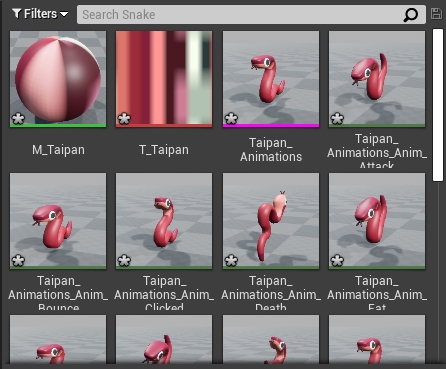The width and height of the screenshot is (446, 369).
Task: Click the unsaved asterisk badge on T_Taipan
Action: [x=124, y=119]
